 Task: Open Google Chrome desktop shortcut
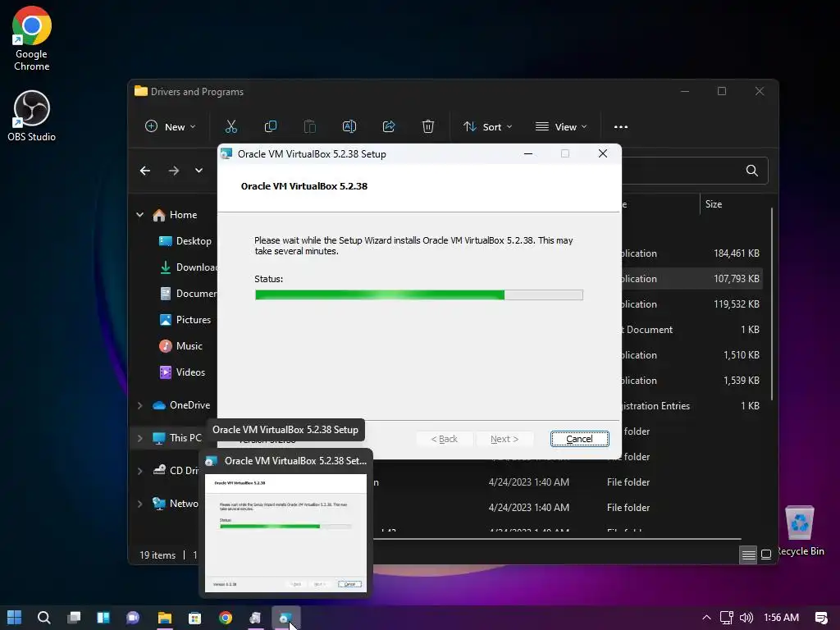(32, 39)
